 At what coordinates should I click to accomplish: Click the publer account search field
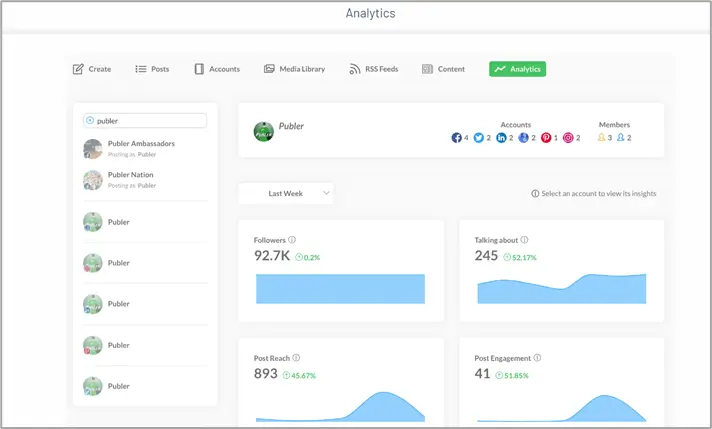[145, 121]
